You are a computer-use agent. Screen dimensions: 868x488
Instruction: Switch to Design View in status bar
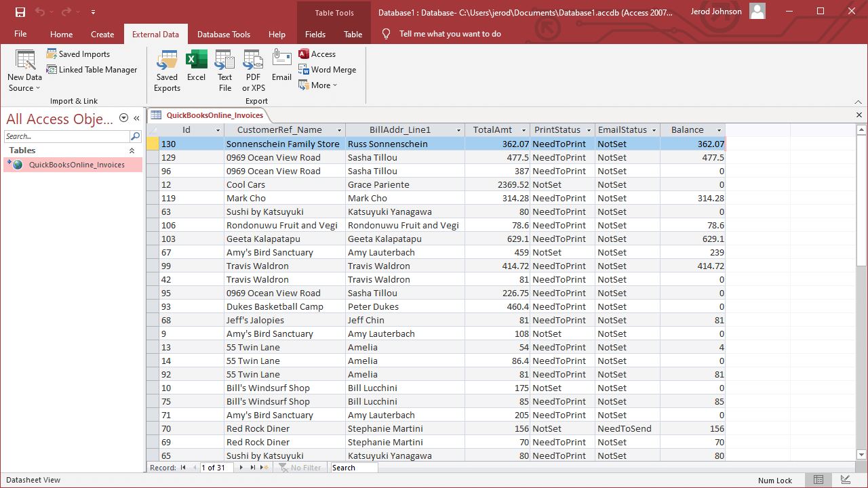(845, 480)
